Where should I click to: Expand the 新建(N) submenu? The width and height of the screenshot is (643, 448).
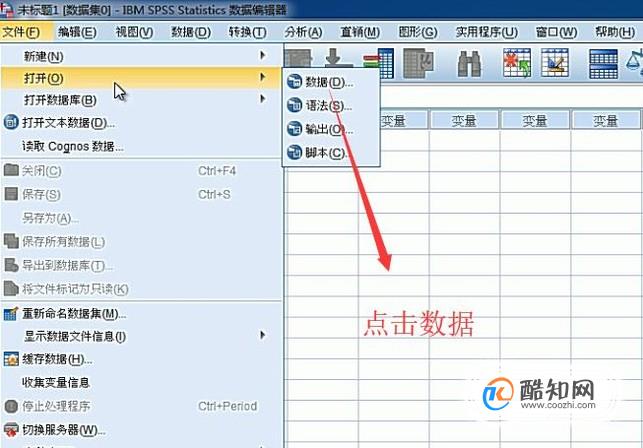(x=141, y=56)
